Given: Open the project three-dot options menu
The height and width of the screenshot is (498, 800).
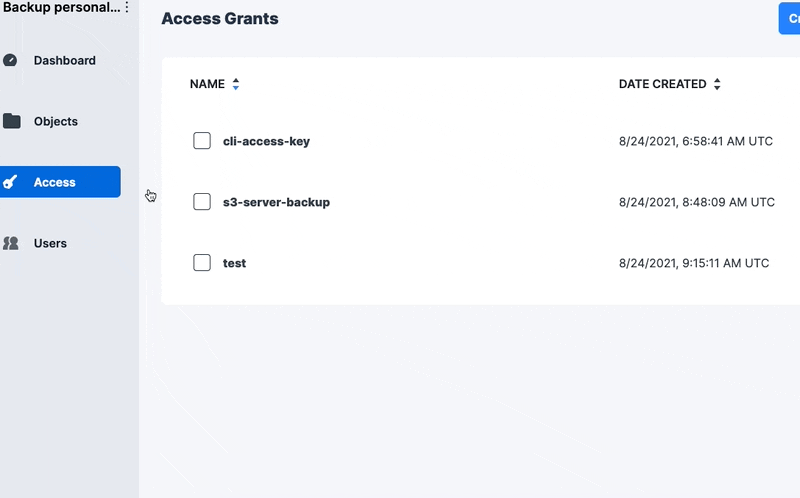Looking at the screenshot, I should click(127, 7).
